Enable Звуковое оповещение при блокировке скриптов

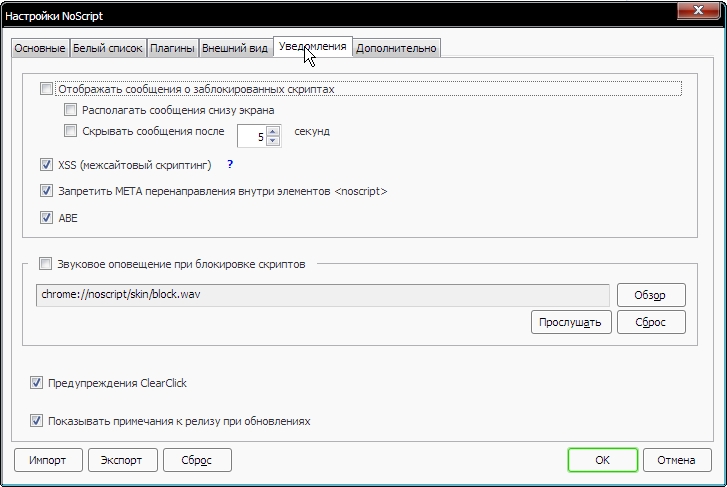coord(45,264)
